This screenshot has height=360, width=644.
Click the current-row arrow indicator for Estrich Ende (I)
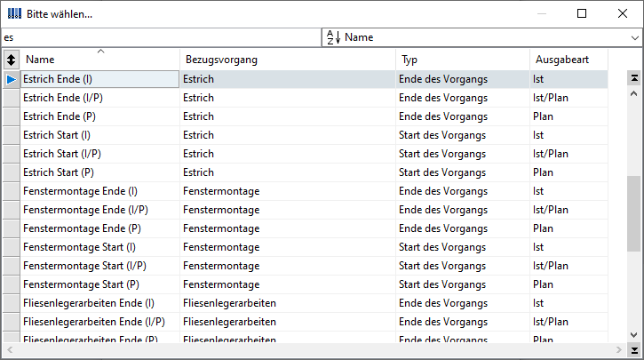click(12, 79)
